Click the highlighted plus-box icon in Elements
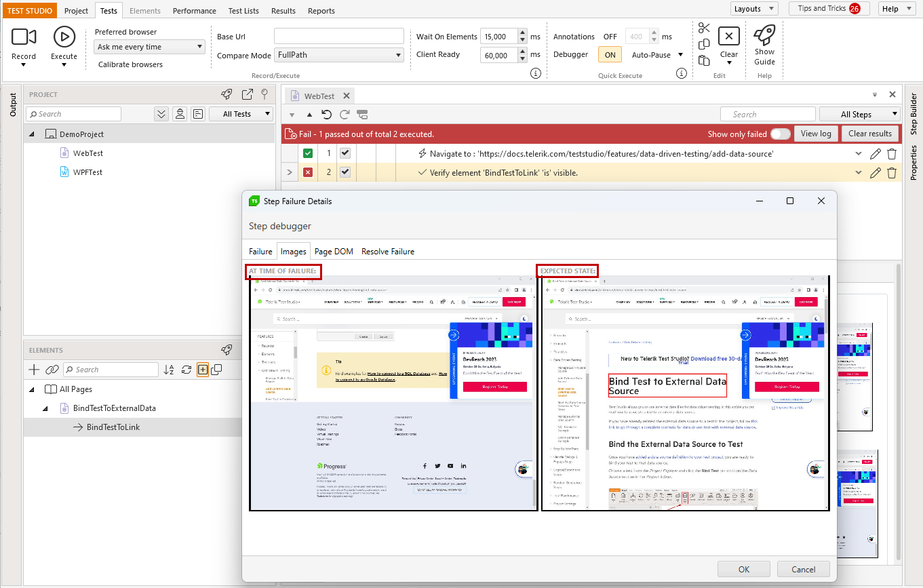 [202, 370]
